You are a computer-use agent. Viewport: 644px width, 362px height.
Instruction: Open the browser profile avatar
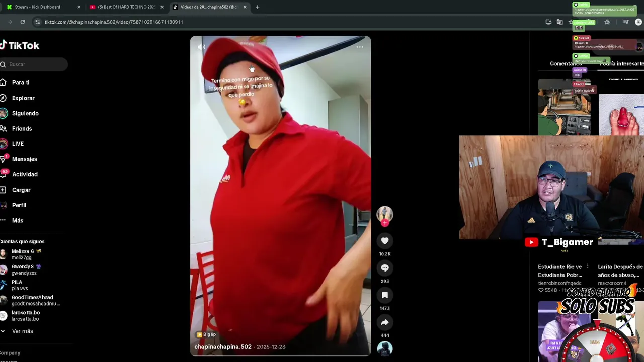[639, 22]
